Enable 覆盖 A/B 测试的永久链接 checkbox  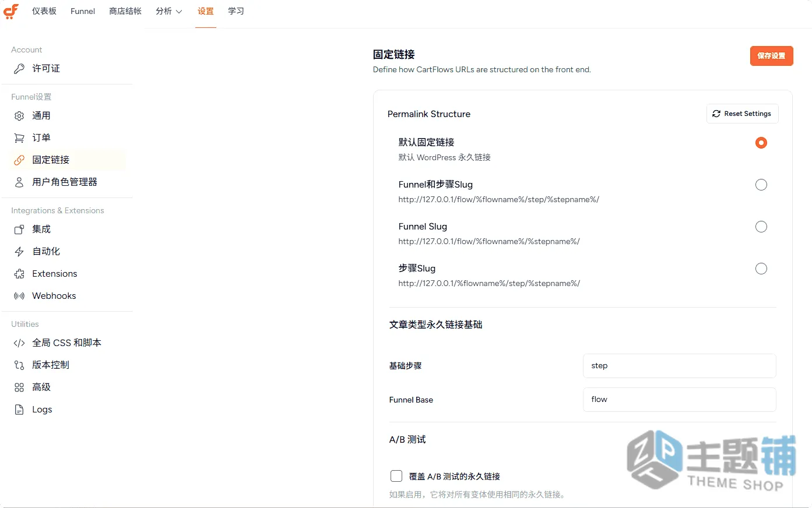click(396, 476)
